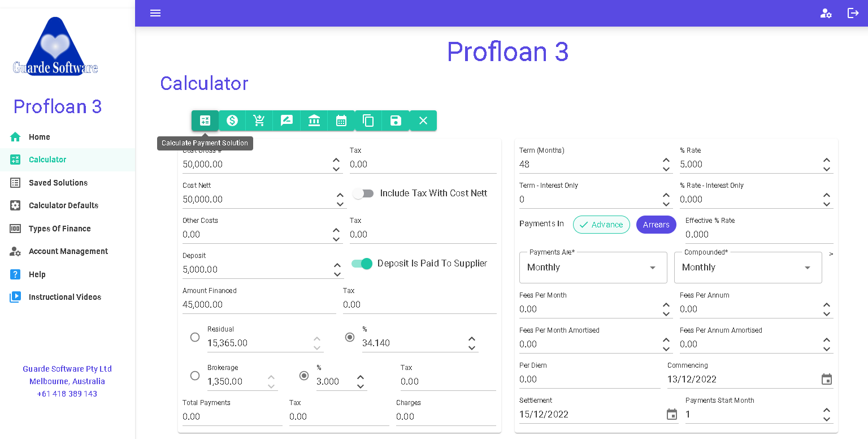Click the dollar sign toolbar icon
Image resolution: width=868 pixels, height=439 pixels.
[x=232, y=120]
